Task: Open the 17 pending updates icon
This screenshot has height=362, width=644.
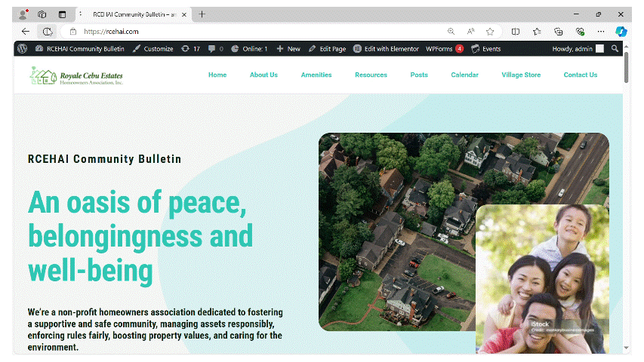Action: pyautogui.click(x=190, y=49)
